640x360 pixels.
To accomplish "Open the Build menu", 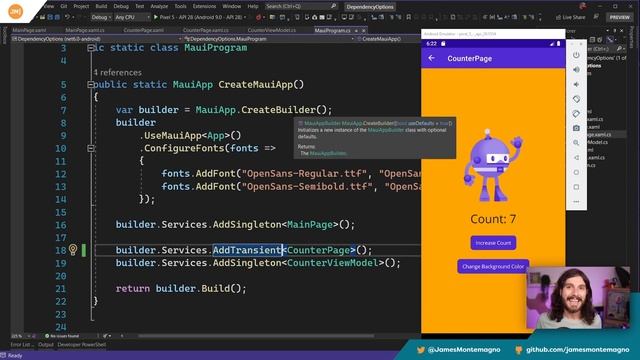I will pos(101,6).
